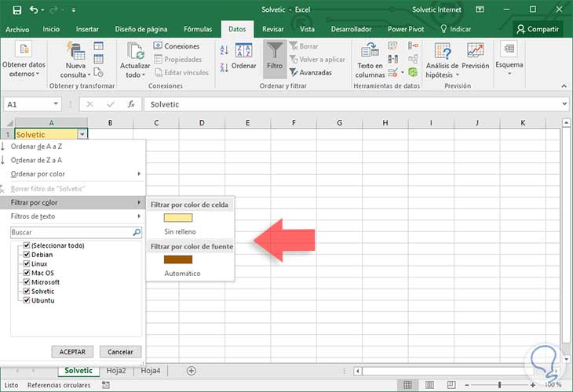Click Indicar tell me box
This screenshot has height=392, width=573.
456,29
